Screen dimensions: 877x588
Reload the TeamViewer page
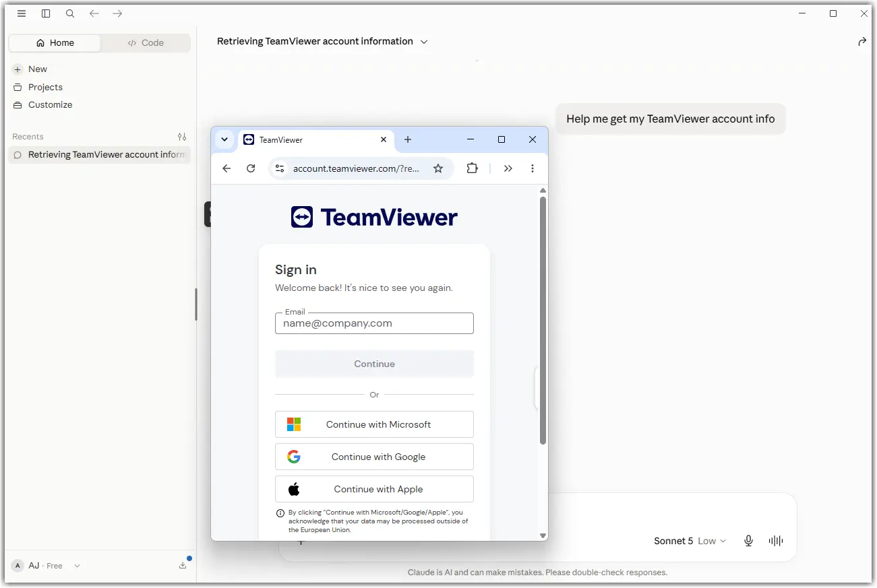click(251, 168)
